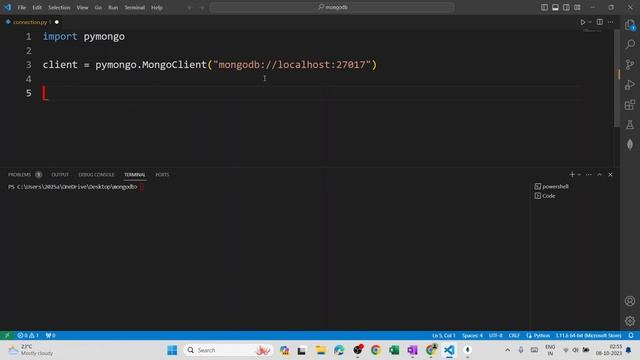The image size is (640, 360).
Task: Open the Accounts menu icon
Action: 630,301
